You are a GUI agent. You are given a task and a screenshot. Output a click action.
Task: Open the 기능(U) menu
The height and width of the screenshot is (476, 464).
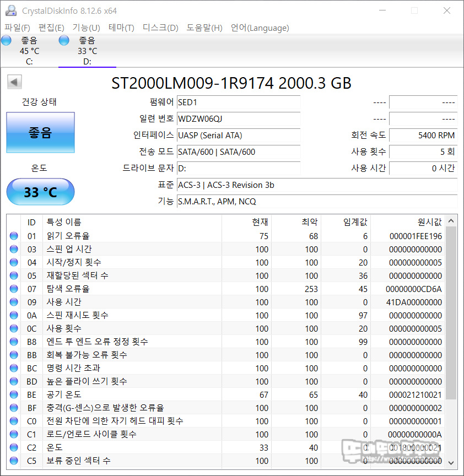pyautogui.click(x=86, y=28)
